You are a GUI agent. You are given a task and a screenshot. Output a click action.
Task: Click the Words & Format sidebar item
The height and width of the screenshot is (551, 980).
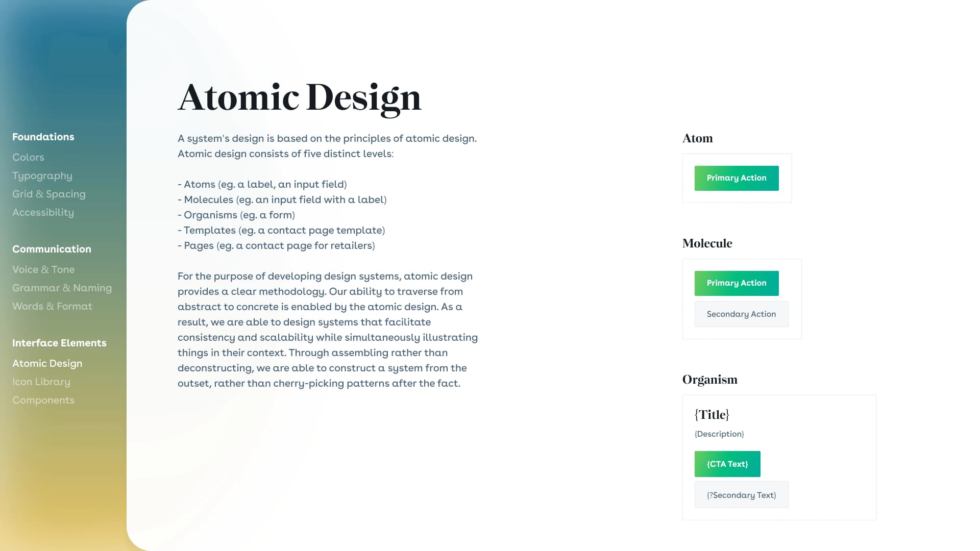click(52, 306)
